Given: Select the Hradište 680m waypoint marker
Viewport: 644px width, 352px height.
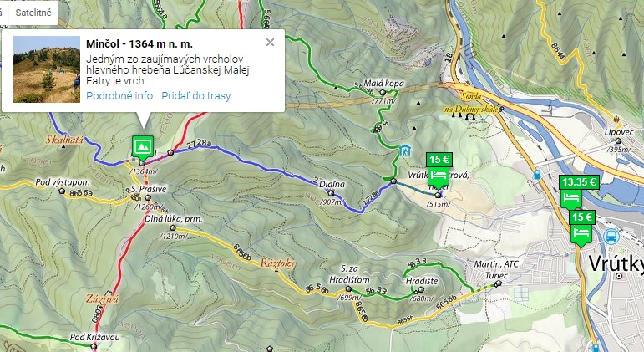Looking at the screenshot, I should [420, 290].
